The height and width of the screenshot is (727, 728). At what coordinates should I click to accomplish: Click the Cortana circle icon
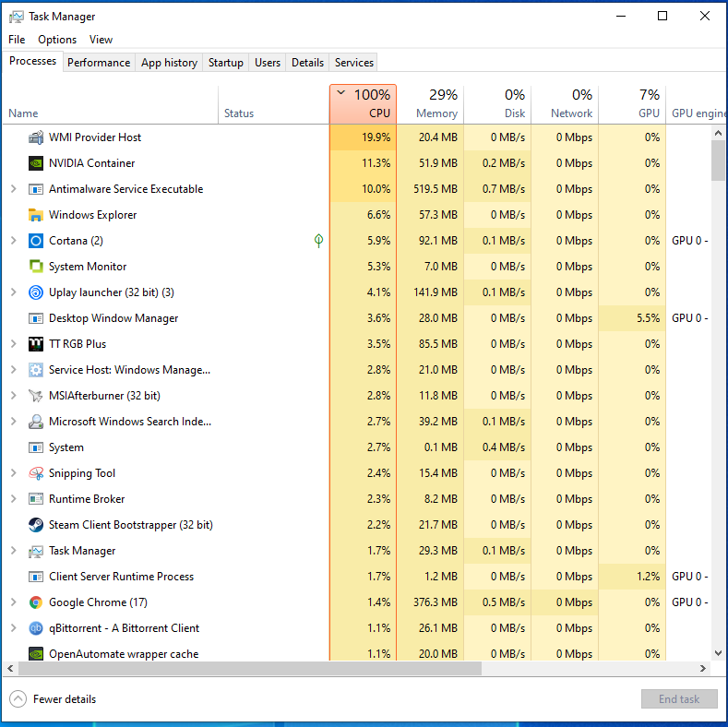click(x=36, y=241)
